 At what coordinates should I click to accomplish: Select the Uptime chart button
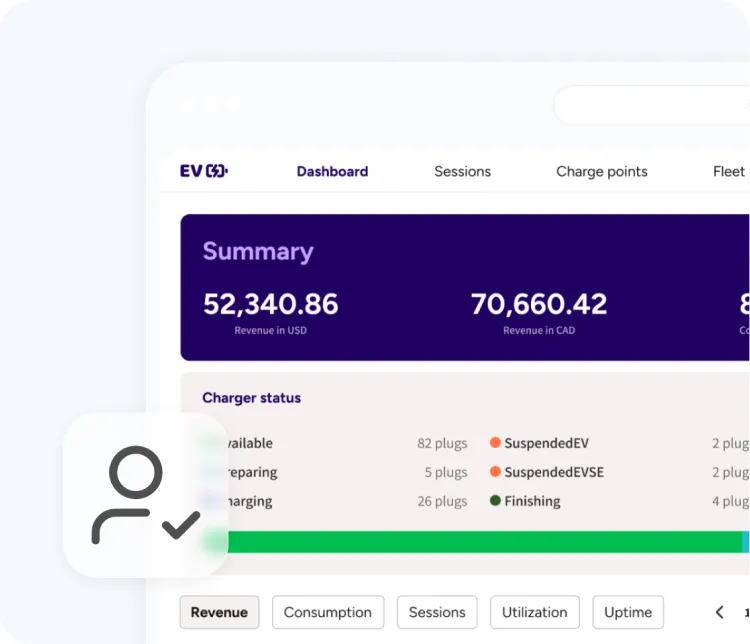pos(628,612)
